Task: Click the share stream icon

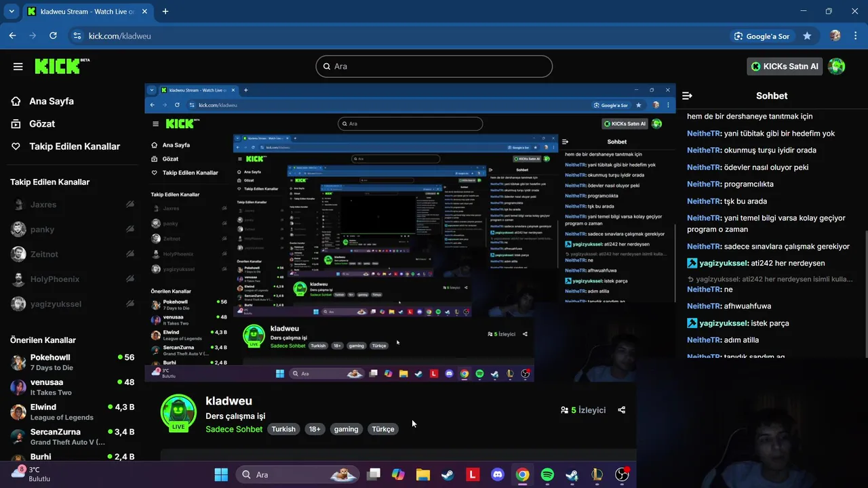Action: pyautogui.click(x=622, y=410)
